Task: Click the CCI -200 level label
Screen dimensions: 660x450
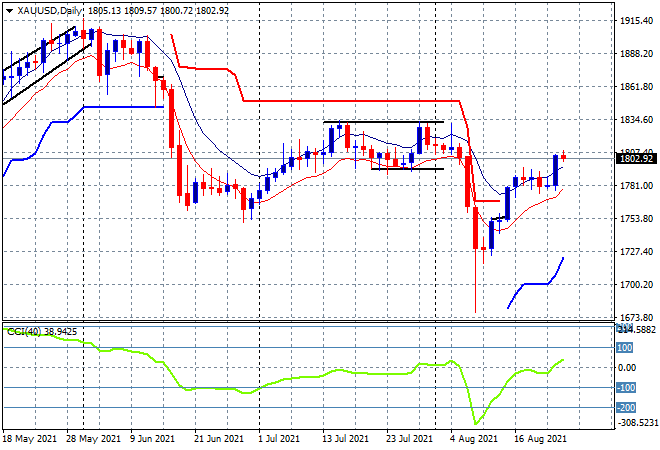Action: (626, 408)
